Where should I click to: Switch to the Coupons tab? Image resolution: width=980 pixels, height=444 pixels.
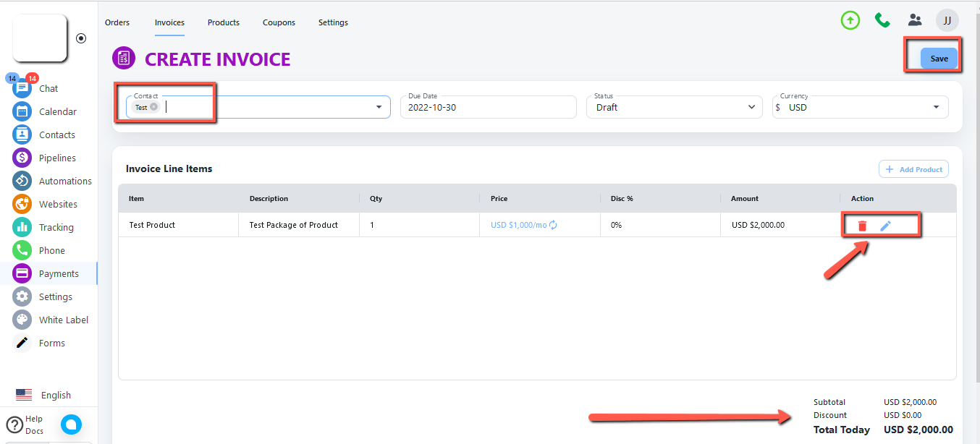click(279, 22)
